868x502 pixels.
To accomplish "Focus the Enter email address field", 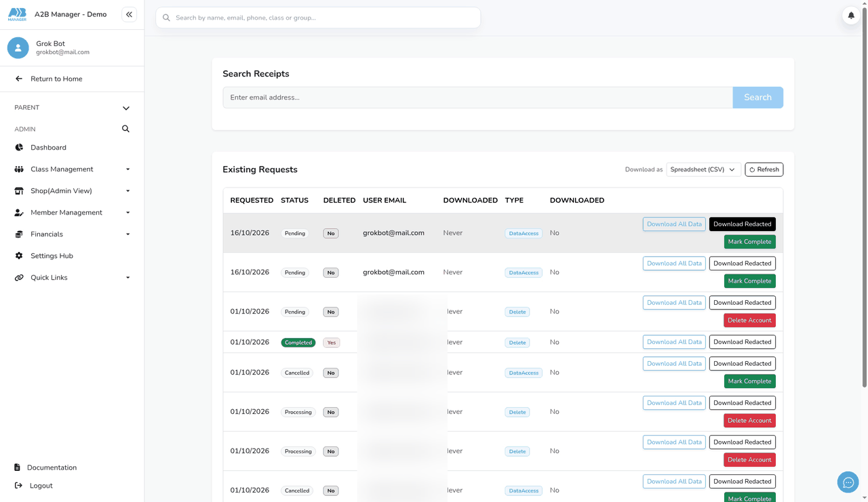I will [x=477, y=98].
